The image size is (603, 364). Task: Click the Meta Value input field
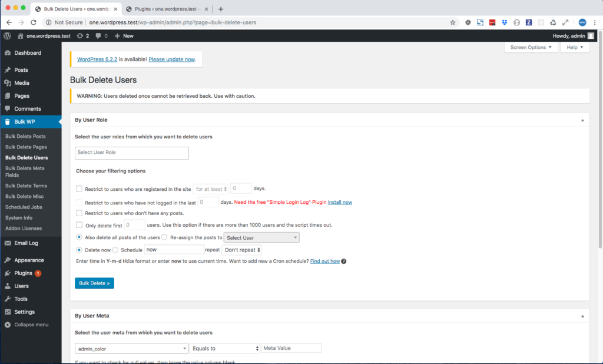tap(291, 348)
